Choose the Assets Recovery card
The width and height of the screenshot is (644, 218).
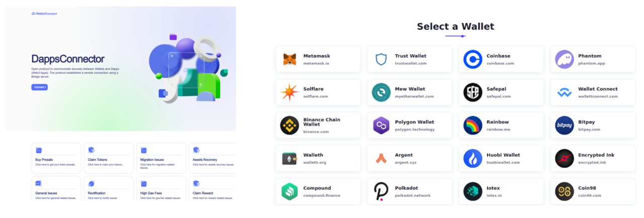[x=212, y=158]
